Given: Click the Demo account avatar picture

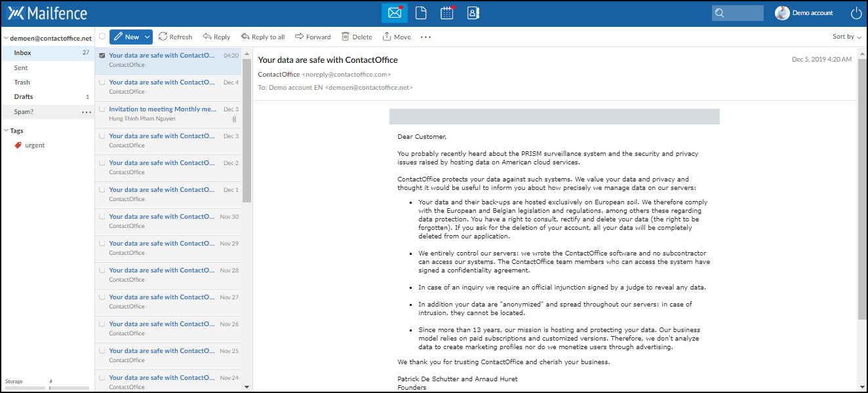Looking at the screenshot, I should (x=782, y=13).
